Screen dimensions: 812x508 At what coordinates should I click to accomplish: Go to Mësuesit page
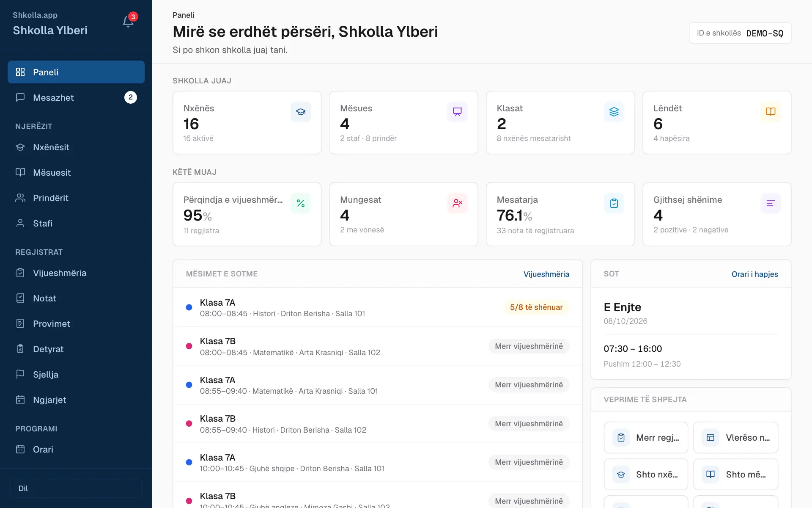76,172
